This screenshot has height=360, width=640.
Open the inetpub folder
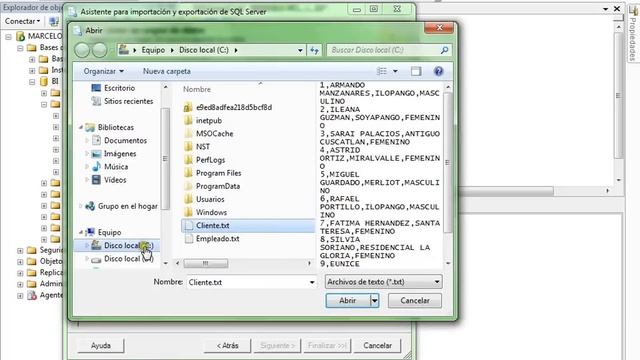point(209,121)
